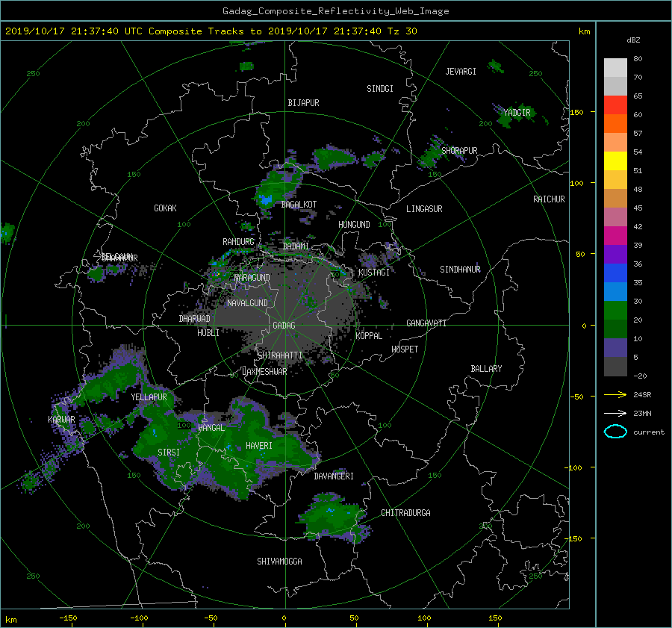This screenshot has width=672, height=628.
Task: Click the DHARWAD city label
Action: (194, 319)
